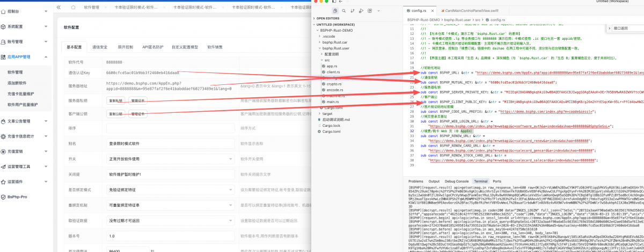Click the 别名 input field
The width and height of the screenshot is (644, 252).
coord(170,144)
